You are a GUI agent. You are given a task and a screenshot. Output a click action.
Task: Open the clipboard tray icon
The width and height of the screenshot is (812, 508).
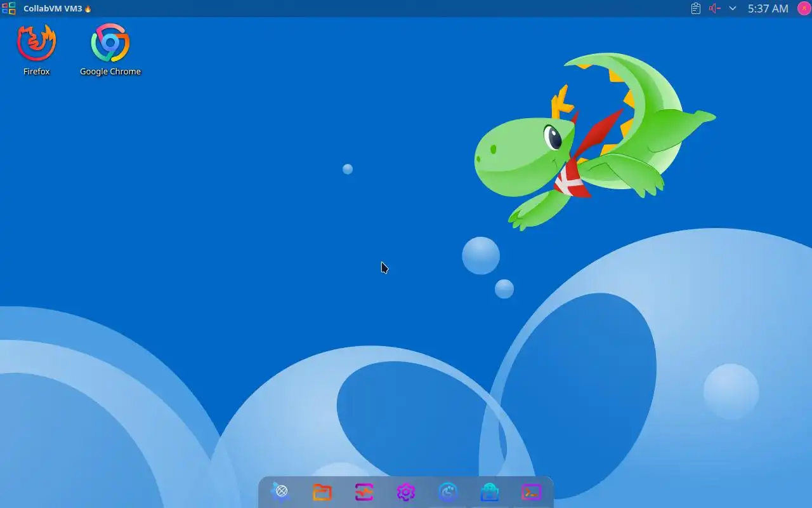click(696, 8)
